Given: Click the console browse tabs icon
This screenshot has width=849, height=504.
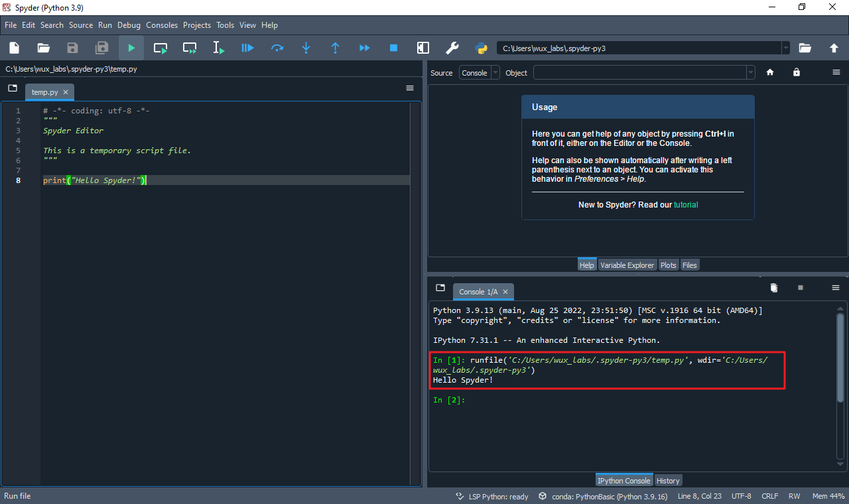Looking at the screenshot, I should 440,287.
